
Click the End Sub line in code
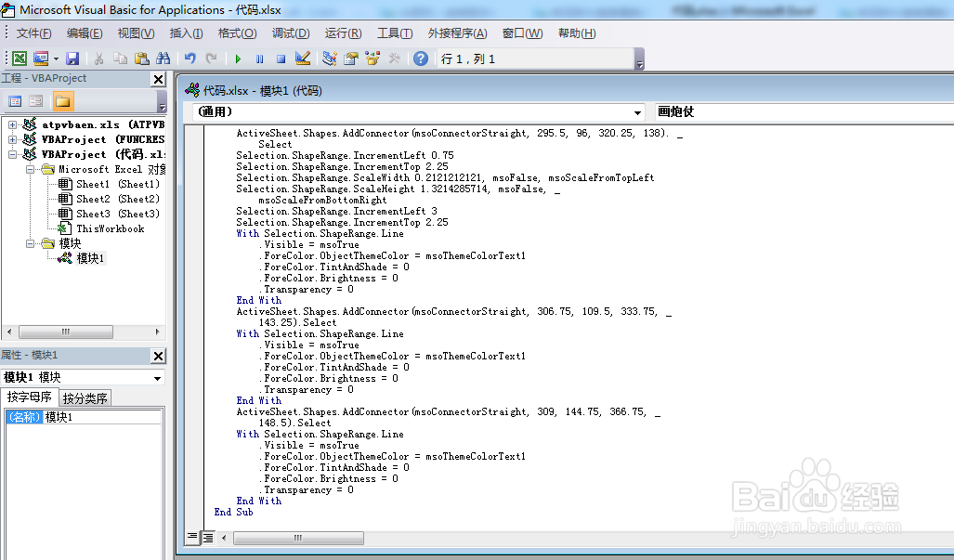tap(234, 513)
